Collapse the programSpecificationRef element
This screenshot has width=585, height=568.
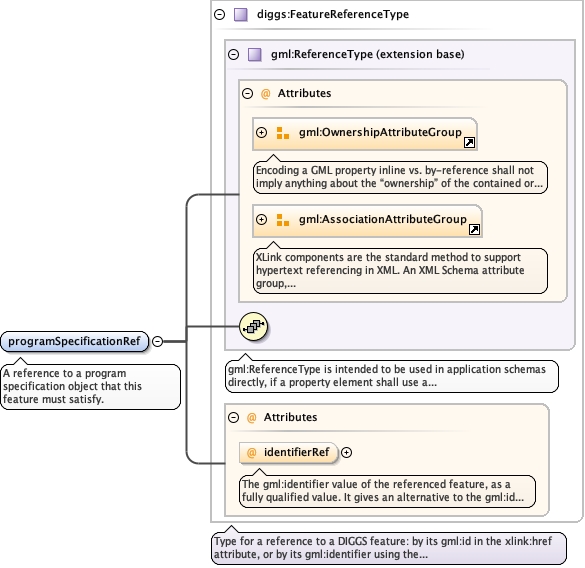(x=158, y=341)
